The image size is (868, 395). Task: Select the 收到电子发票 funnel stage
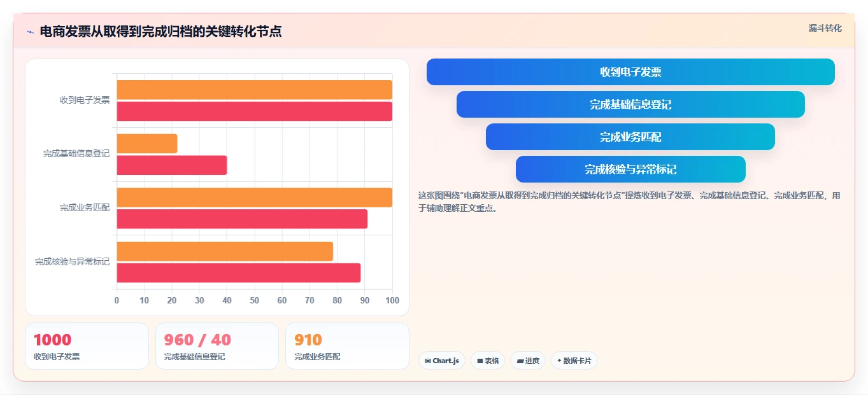pos(630,72)
